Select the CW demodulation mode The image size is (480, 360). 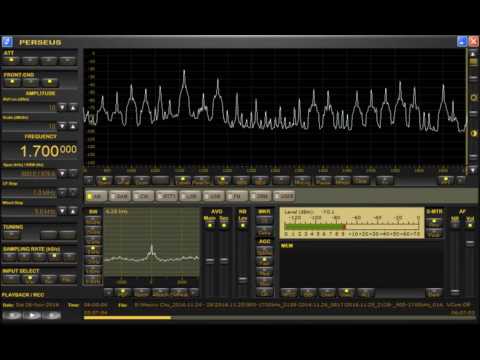[x=143, y=196]
